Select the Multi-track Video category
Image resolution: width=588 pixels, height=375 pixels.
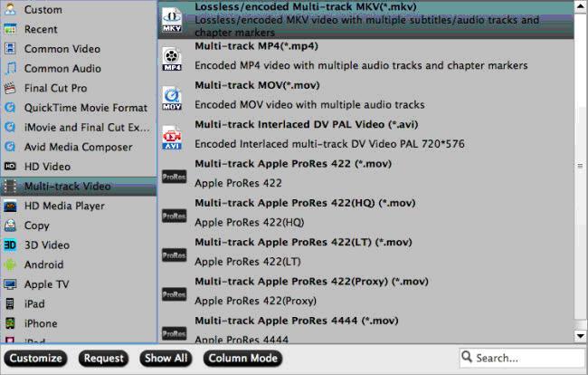pos(79,187)
